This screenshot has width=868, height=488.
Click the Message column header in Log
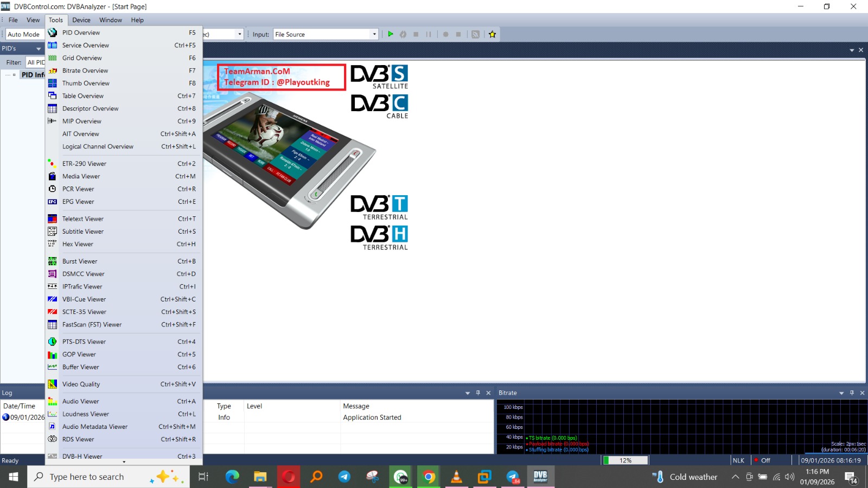coord(417,406)
